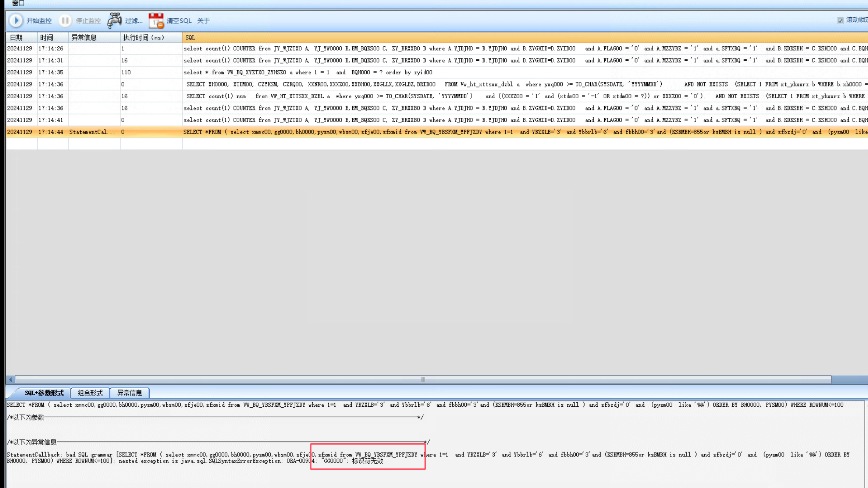Click the 日期 column header
The width and height of the screenshot is (868, 488).
point(16,38)
